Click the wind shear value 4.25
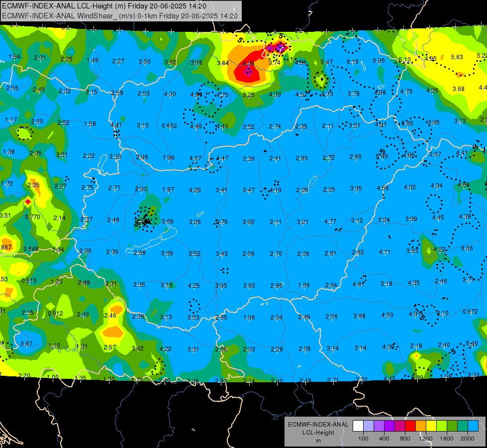Image resolution: width=487 pixels, height=448 pixels. coord(194,285)
